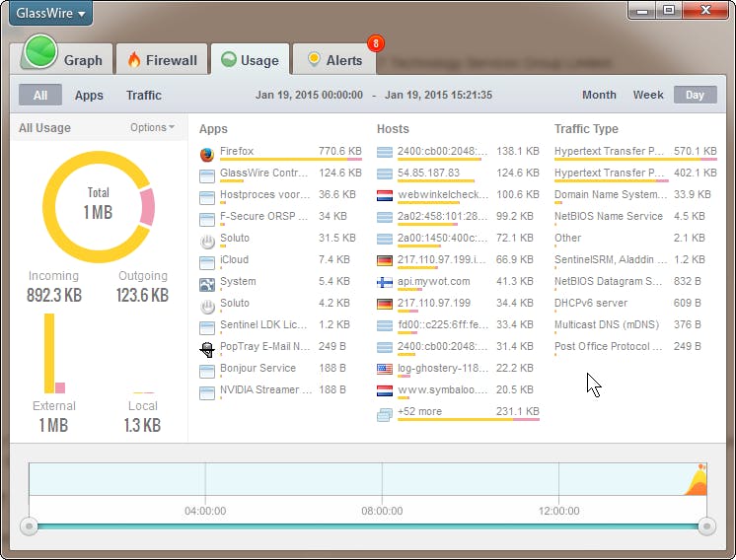The width and height of the screenshot is (736, 560).
Task: Click the start date Jan 19, 2015 00:00:00
Action: click(309, 95)
